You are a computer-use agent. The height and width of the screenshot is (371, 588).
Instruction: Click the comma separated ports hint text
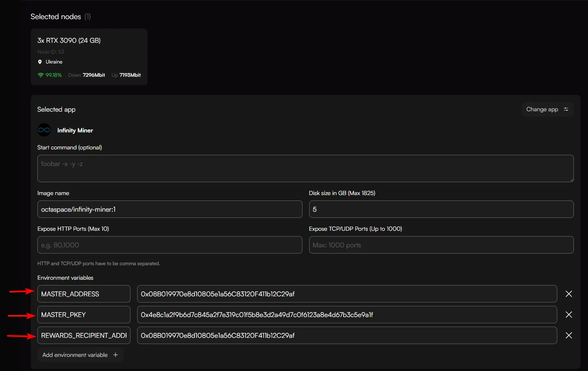pos(99,264)
